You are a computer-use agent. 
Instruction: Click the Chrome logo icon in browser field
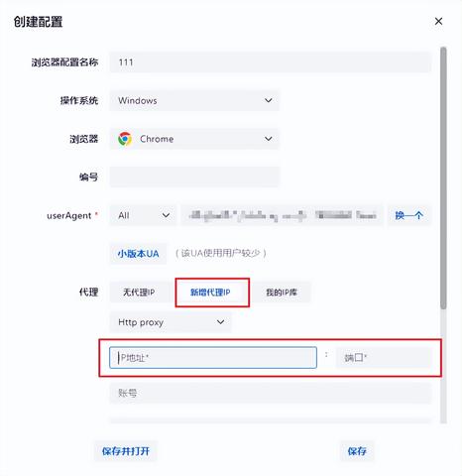click(125, 139)
